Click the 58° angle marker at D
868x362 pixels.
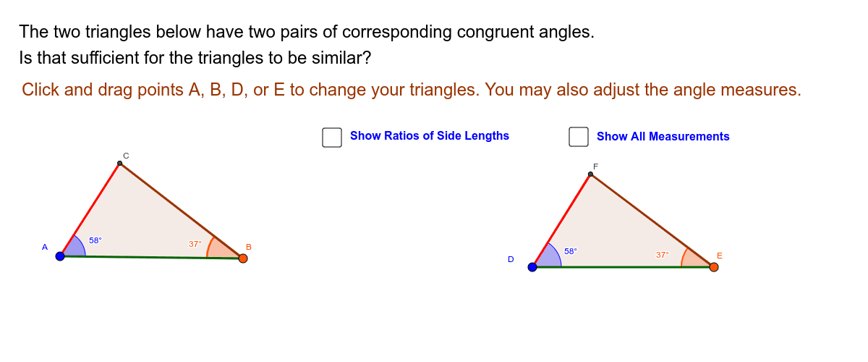coord(548,257)
